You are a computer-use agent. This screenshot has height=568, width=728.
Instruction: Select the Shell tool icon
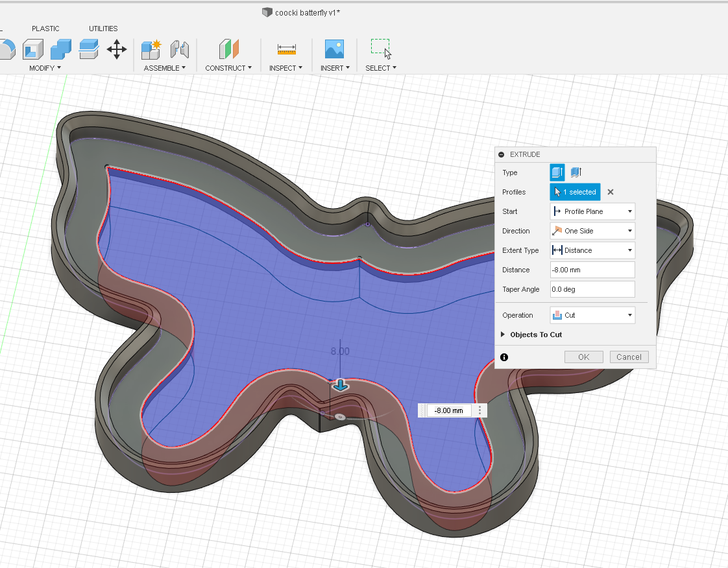[x=33, y=49]
